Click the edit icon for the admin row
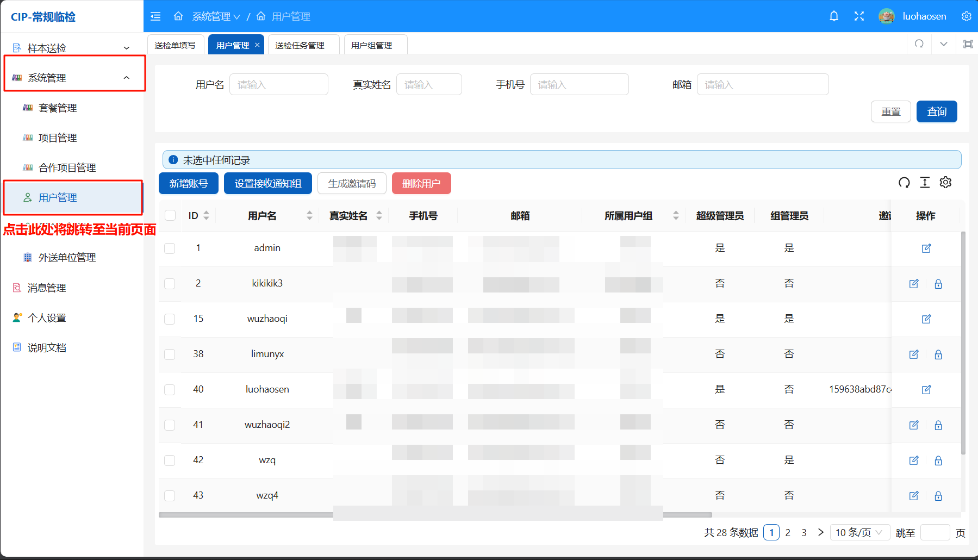Image resolution: width=978 pixels, height=560 pixels. [926, 248]
